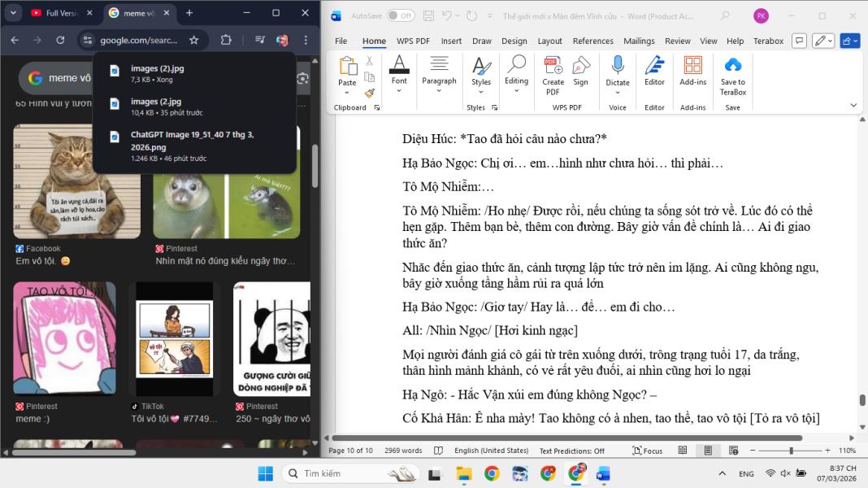The height and width of the screenshot is (488, 868).
Task: Click Save to TeraBox cloud icon
Action: 733,65
